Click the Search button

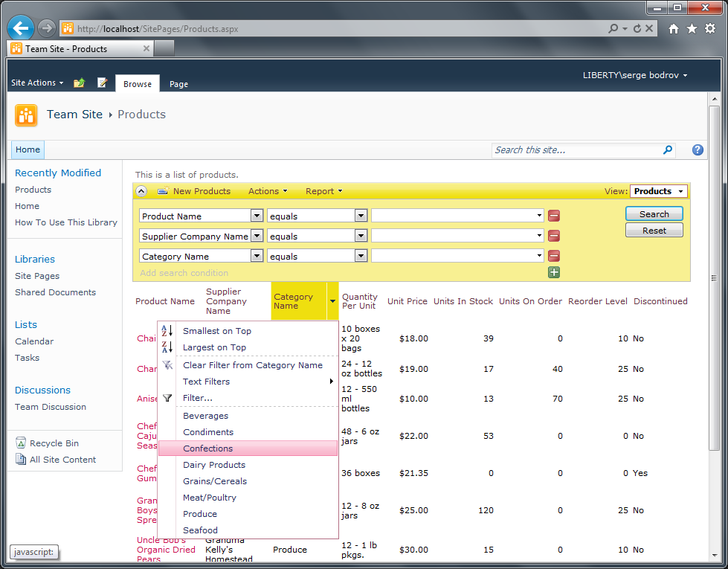click(654, 213)
